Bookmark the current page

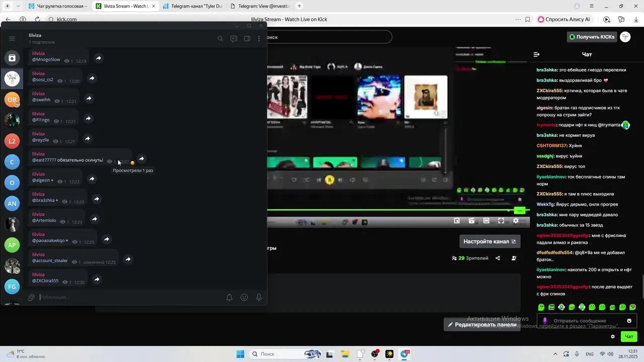click(528, 19)
